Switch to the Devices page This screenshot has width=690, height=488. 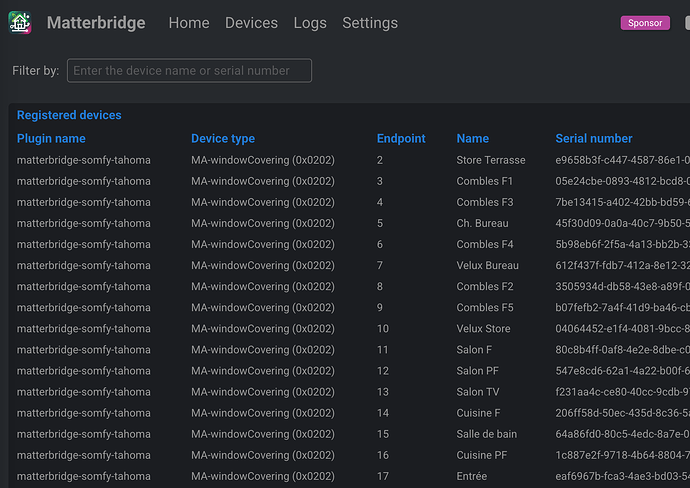[251, 23]
